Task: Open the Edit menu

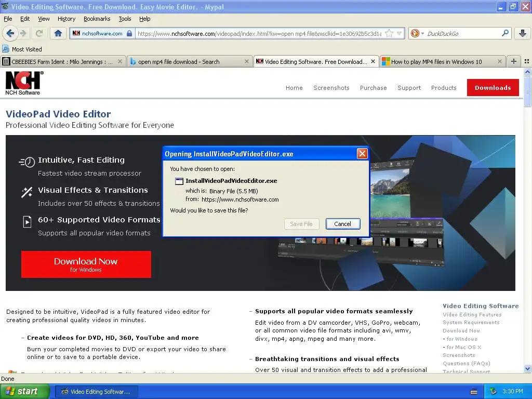Action: coord(25,19)
